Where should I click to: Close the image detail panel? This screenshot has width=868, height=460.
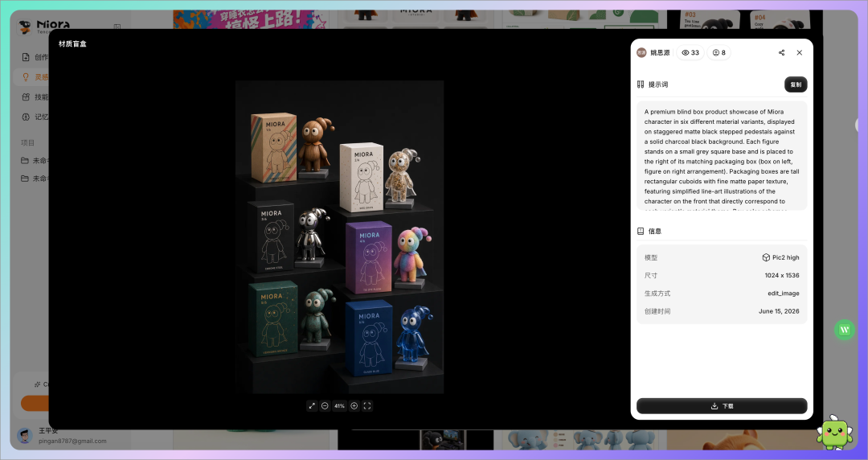[x=800, y=52]
